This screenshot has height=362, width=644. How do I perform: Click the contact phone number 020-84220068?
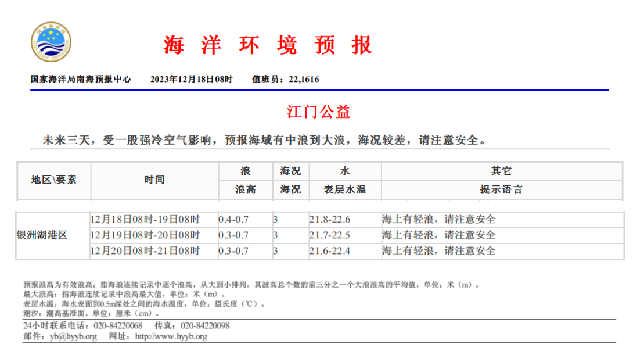117,325
